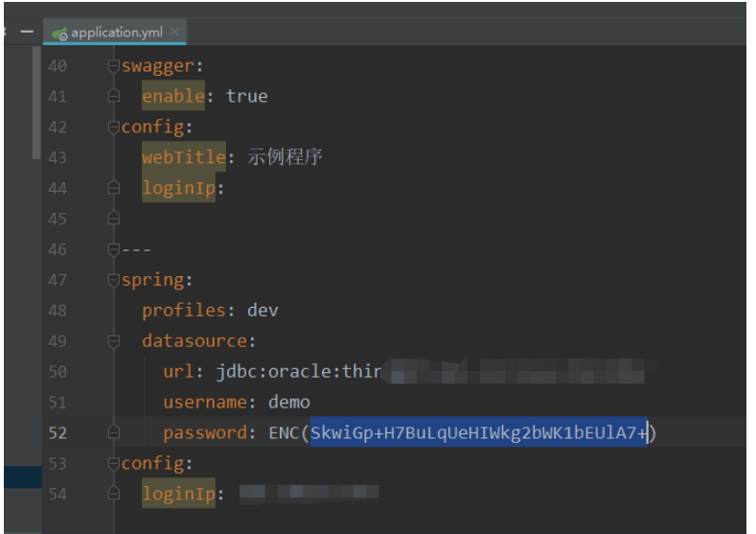
Task: Switch to the application.yml editor tab
Action: click(x=116, y=32)
